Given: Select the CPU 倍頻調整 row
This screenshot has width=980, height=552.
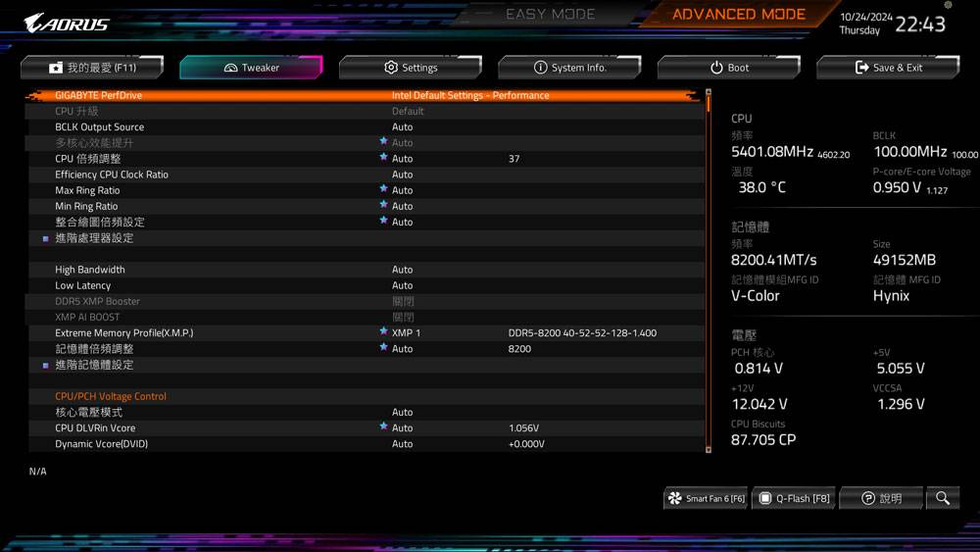Looking at the screenshot, I should pos(365,159).
